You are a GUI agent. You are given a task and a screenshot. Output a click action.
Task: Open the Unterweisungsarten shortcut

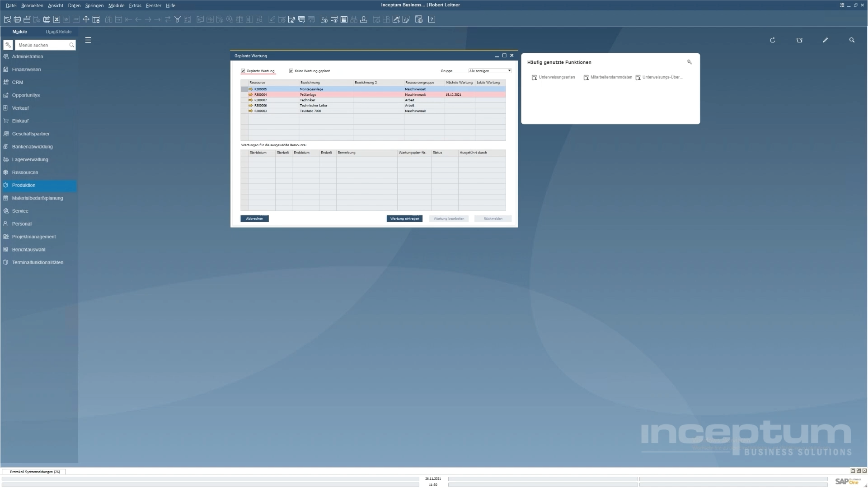pyautogui.click(x=554, y=78)
